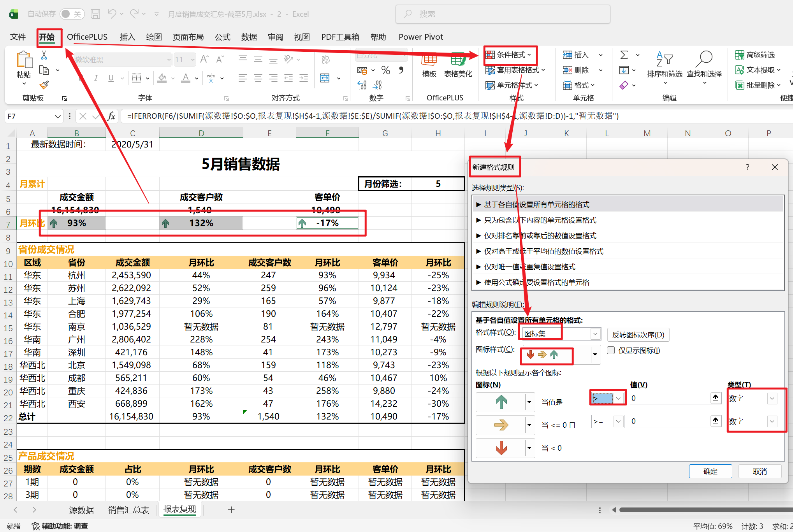Click the 表格美化 icon in OfficePLUS group
The height and width of the screenshot is (532, 793).
click(458, 66)
